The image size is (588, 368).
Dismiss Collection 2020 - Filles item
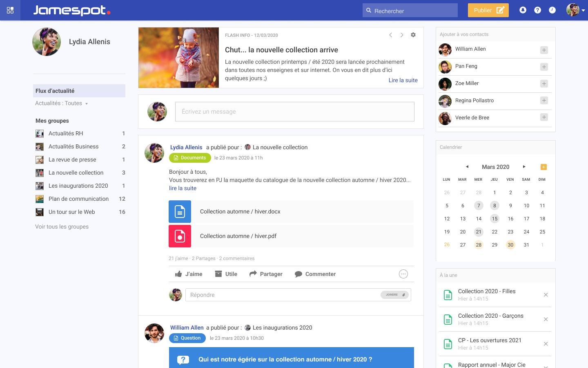546,295
